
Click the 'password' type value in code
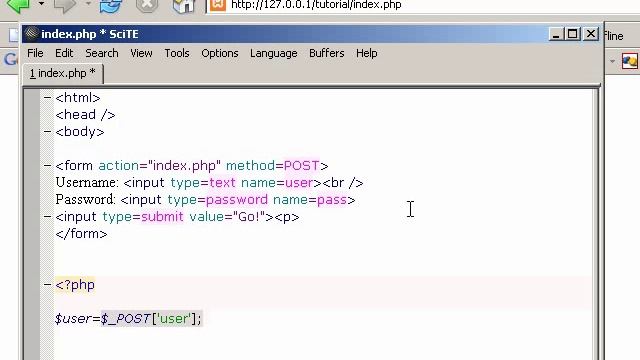[237, 200]
